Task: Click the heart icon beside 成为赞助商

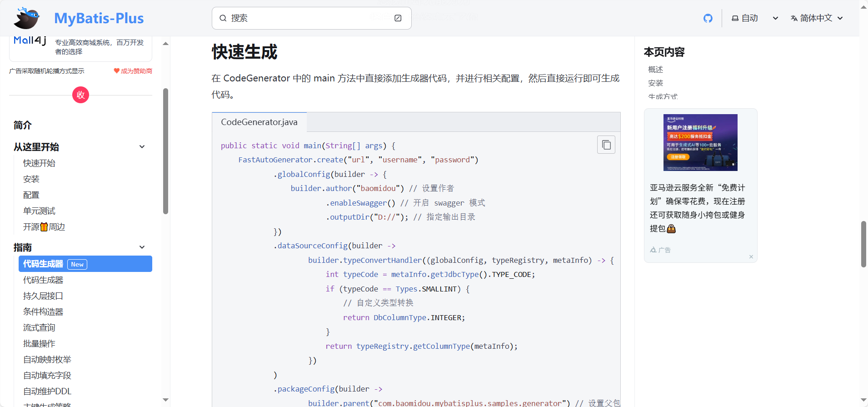Action: click(x=116, y=71)
